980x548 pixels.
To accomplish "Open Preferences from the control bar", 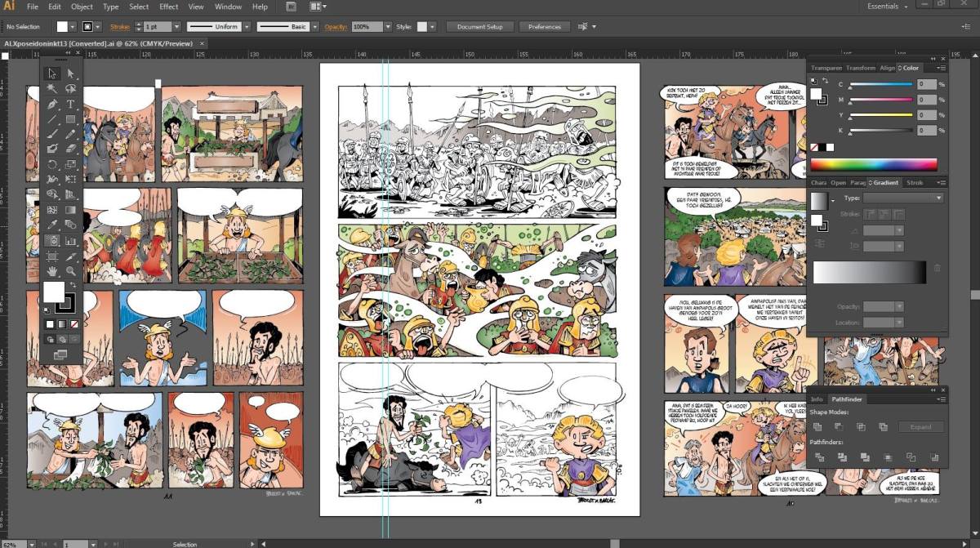I will pos(544,27).
